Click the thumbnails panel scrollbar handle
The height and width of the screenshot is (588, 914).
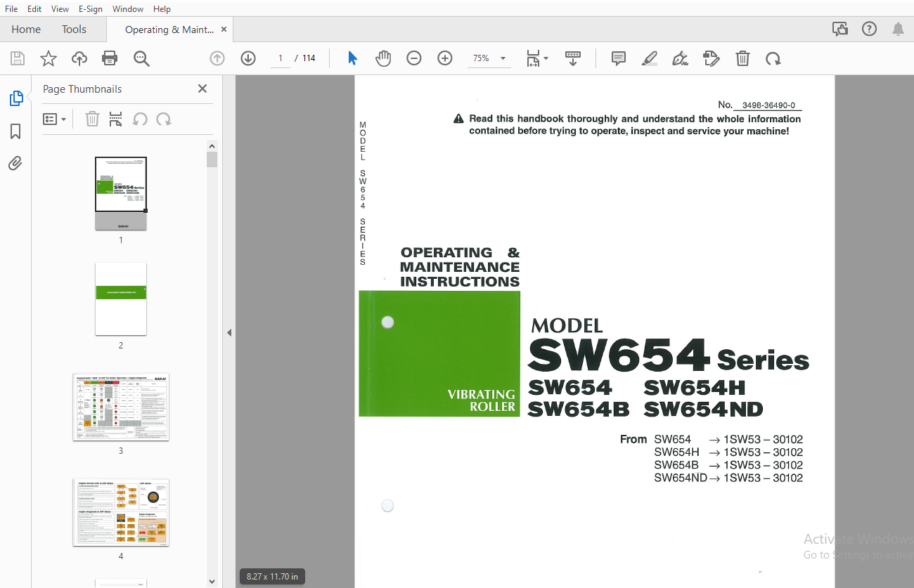pyautogui.click(x=212, y=159)
